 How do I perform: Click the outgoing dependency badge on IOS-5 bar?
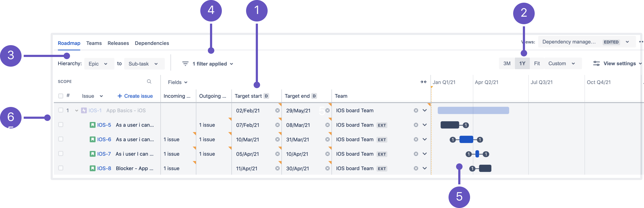(x=465, y=125)
